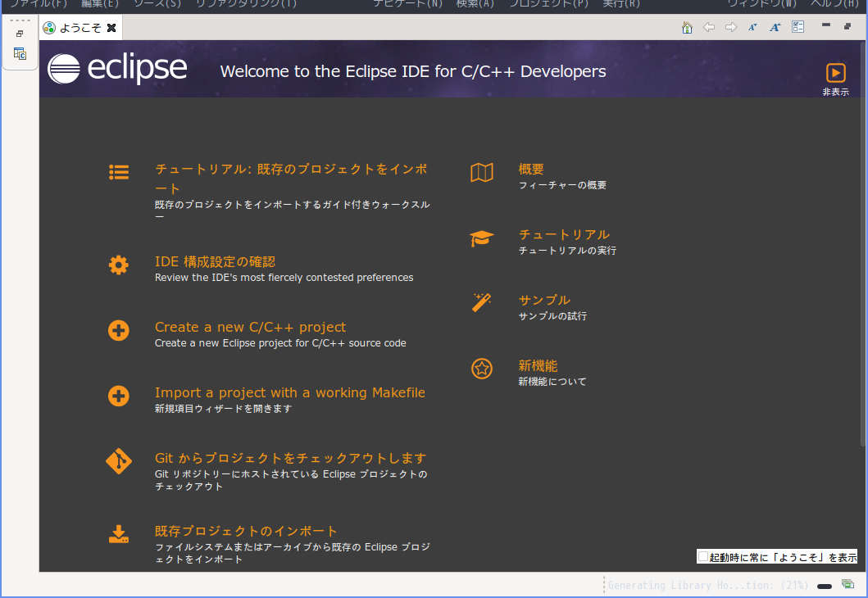Magnify the welcome page font size
This screenshot has height=598, width=868.
[x=775, y=27]
